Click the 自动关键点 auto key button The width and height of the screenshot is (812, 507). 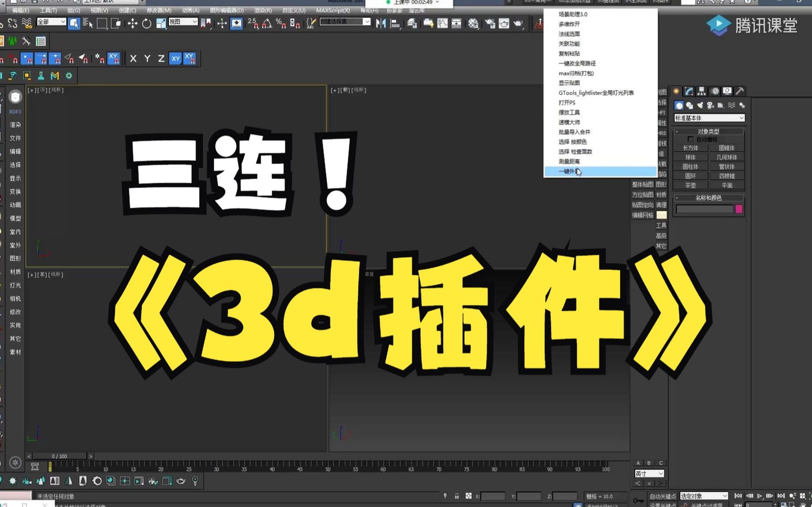point(662,496)
